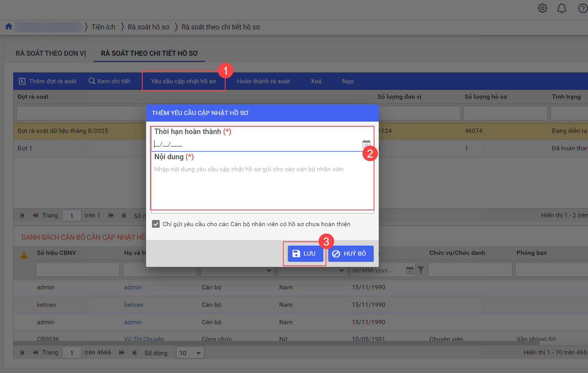
Task: Uncheck 'Chỉ gửi yêu cầu' checkbox
Action: point(156,224)
